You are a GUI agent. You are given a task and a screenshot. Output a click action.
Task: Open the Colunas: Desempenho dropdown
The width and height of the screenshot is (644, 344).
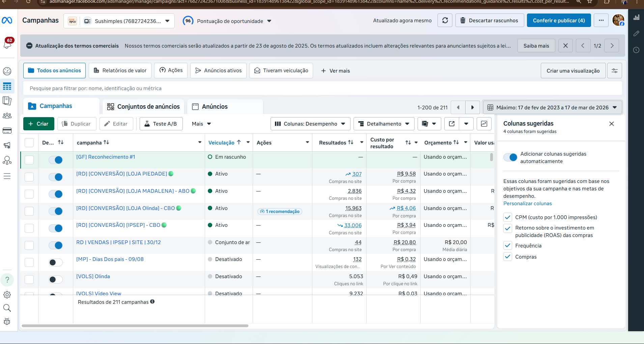click(x=310, y=124)
